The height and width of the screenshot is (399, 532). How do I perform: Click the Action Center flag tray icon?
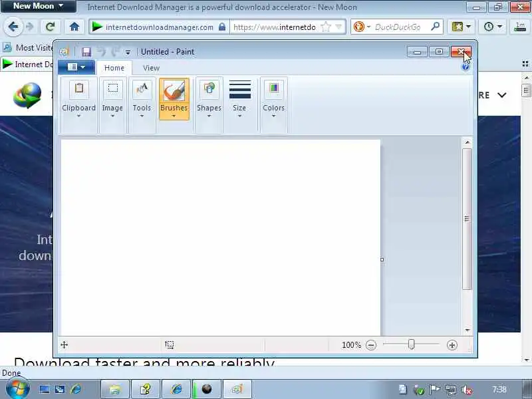click(x=435, y=390)
